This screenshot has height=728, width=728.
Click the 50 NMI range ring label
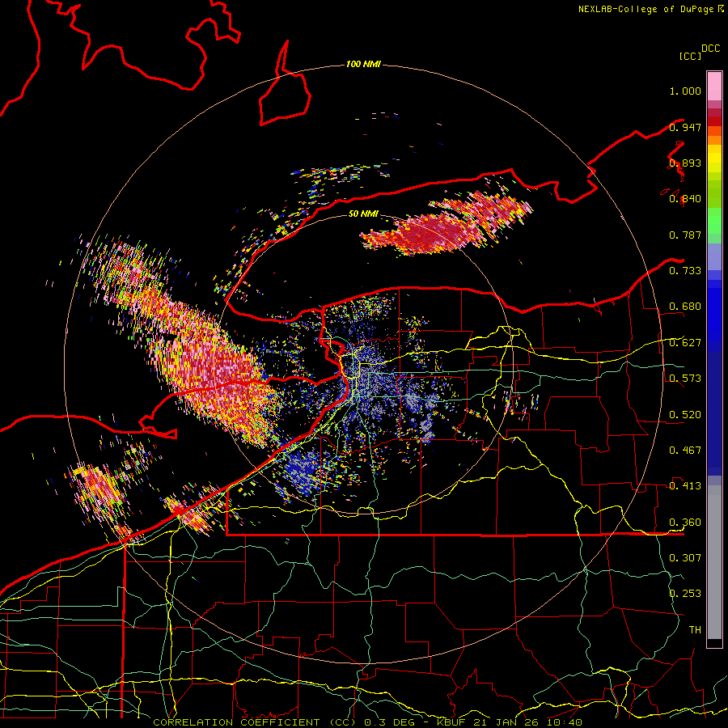[363, 214]
